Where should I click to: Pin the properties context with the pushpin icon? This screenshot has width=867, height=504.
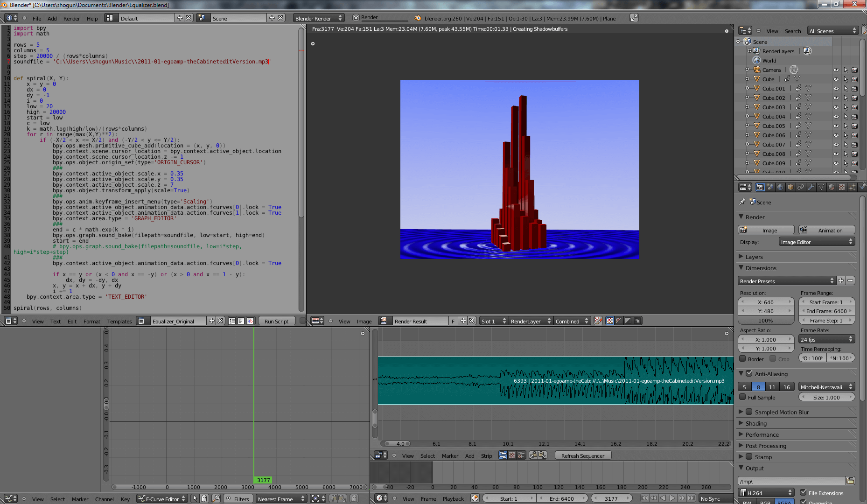[742, 202]
